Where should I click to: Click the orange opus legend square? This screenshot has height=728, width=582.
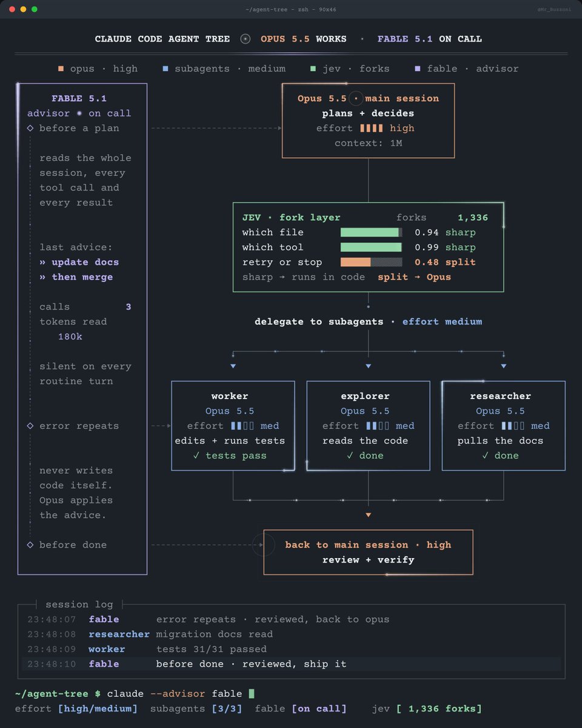click(x=61, y=69)
